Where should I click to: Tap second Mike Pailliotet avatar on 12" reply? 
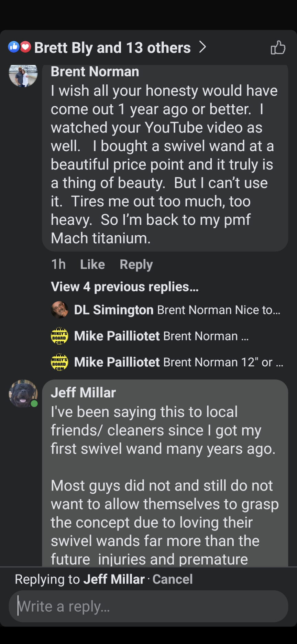pyautogui.click(x=59, y=362)
